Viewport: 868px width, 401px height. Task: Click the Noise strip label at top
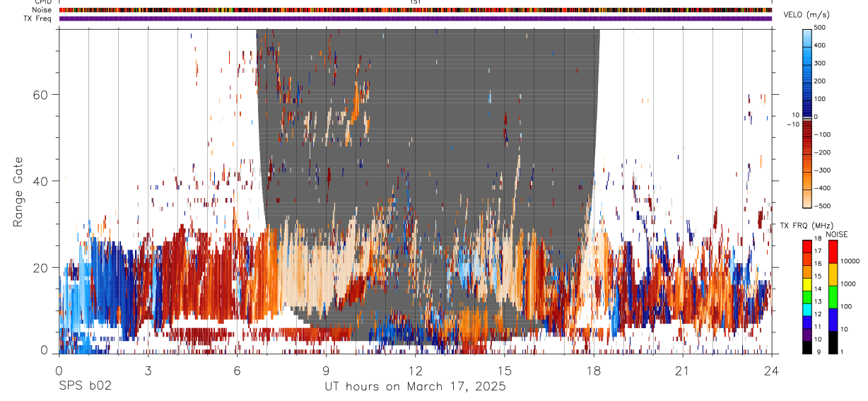pos(42,10)
